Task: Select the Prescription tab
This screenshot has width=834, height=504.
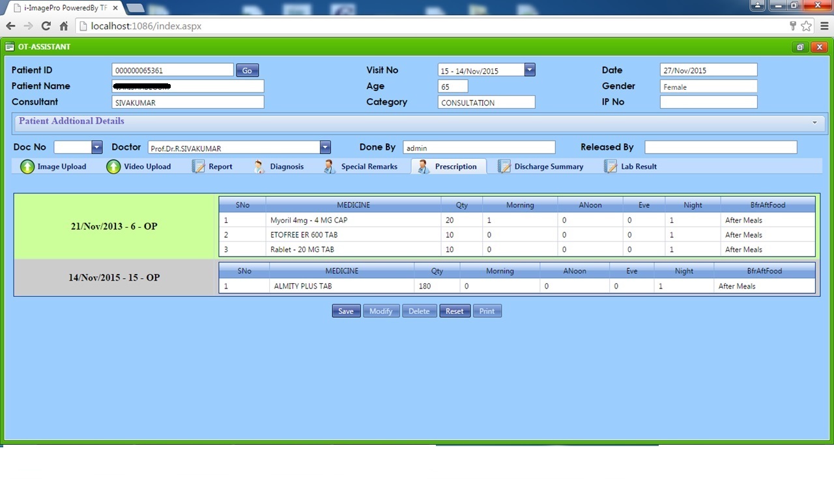Action: click(448, 167)
